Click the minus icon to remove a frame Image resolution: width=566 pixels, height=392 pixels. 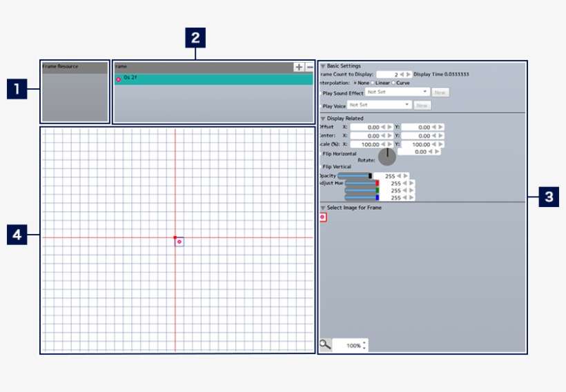pyautogui.click(x=309, y=67)
